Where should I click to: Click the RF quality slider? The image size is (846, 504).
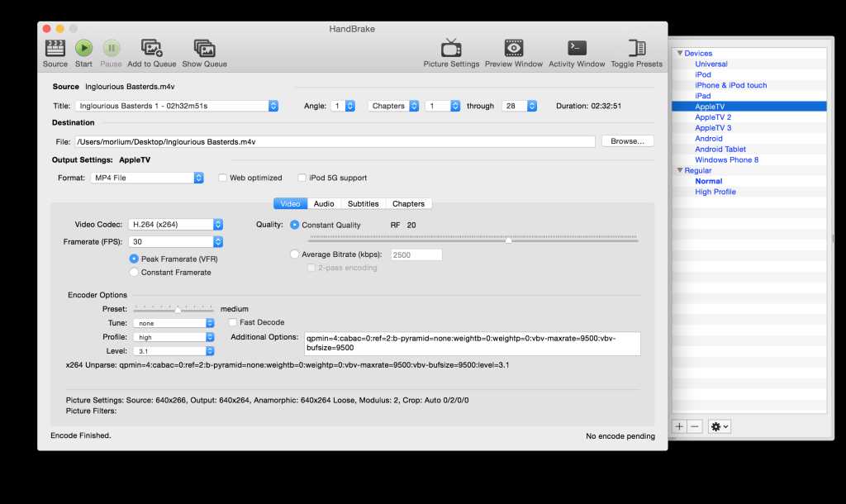coord(473,239)
